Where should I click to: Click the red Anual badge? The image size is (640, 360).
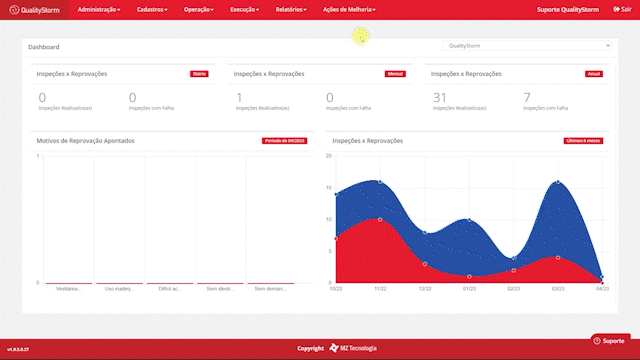[x=593, y=74]
